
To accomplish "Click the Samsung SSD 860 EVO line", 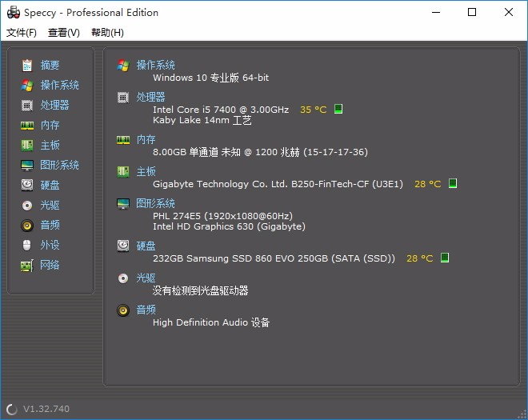I will coord(274,258).
